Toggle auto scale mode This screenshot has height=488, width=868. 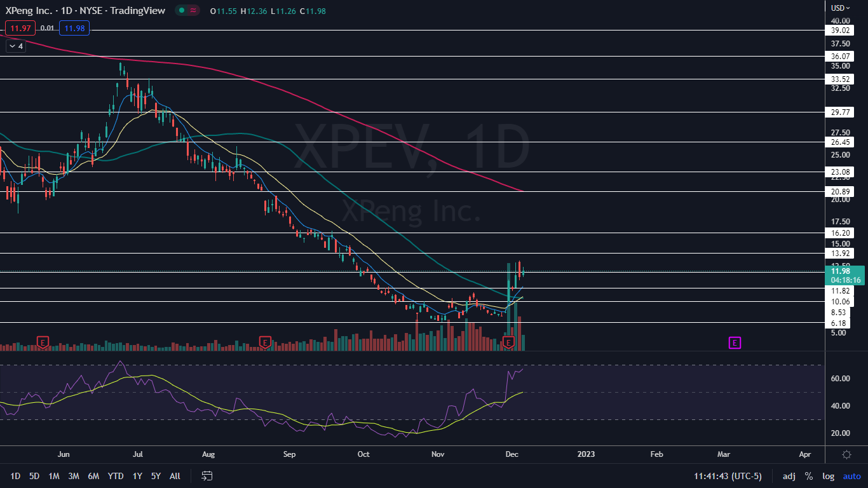851,476
